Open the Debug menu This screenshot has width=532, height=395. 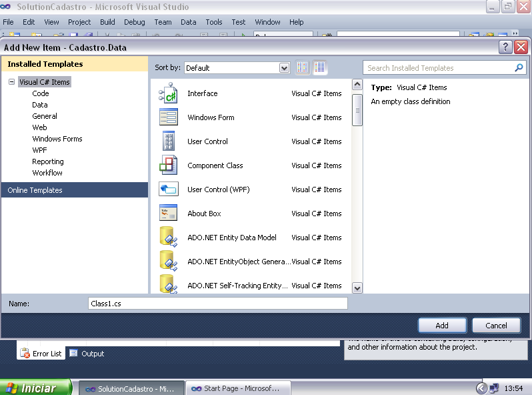(x=135, y=22)
